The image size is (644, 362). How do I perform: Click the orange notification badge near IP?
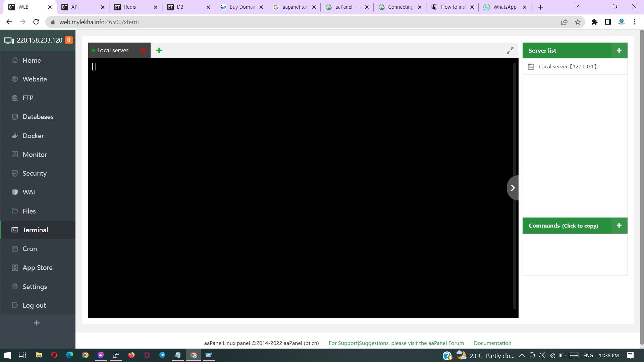(69, 40)
